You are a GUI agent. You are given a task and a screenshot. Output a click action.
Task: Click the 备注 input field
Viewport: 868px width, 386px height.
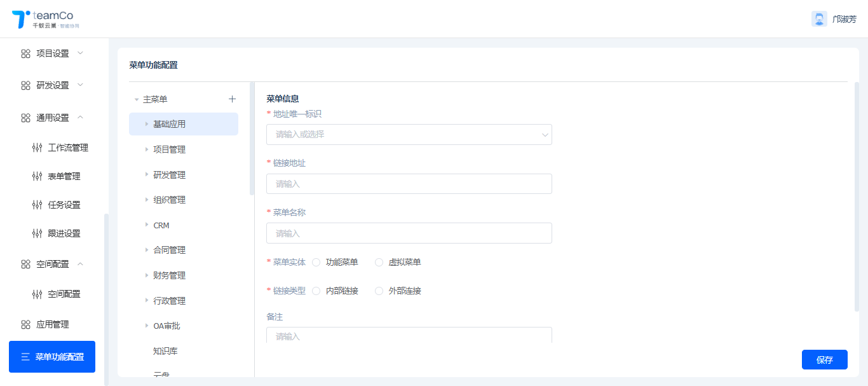(x=409, y=335)
